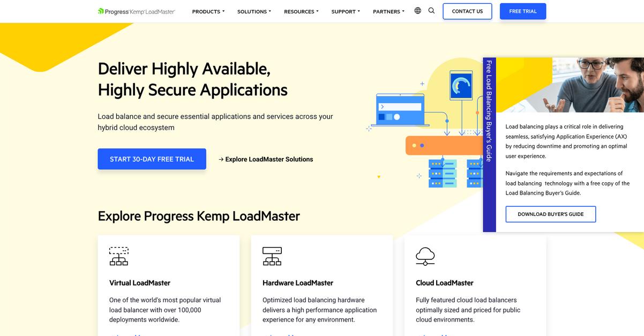This screenshot has width=644, height=336.
Task: Click the Progress Kemp LoadMaster logo
Action: [x=137, y=11]
